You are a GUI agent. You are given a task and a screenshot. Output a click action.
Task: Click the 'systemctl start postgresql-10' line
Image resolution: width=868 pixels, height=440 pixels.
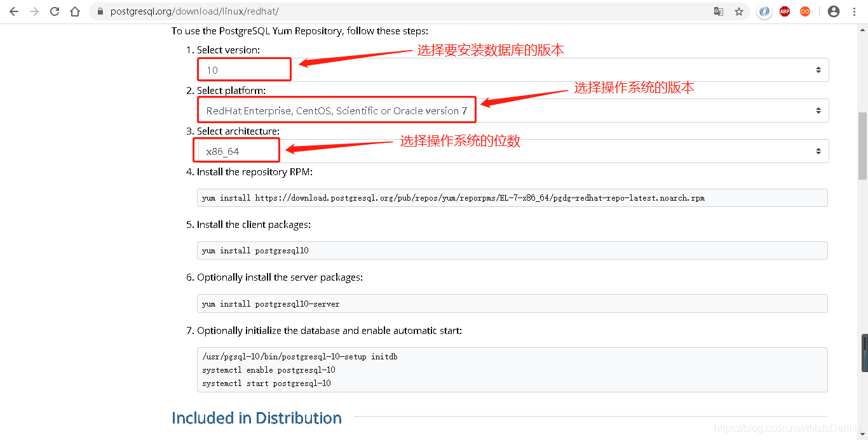266,383
